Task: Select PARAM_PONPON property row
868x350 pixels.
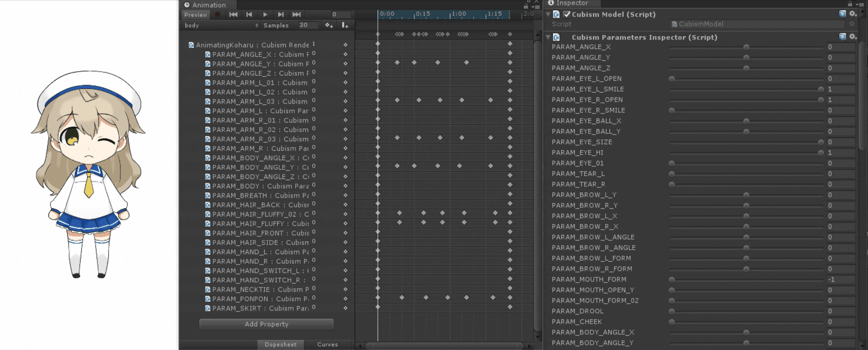Action: point(267,299)
